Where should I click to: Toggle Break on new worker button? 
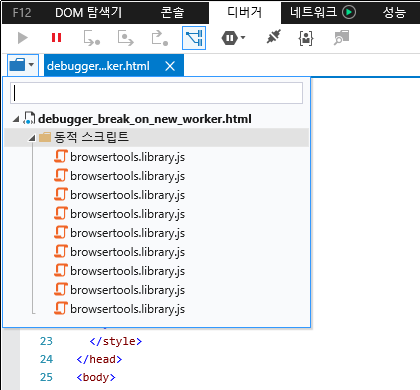(194, 38)
